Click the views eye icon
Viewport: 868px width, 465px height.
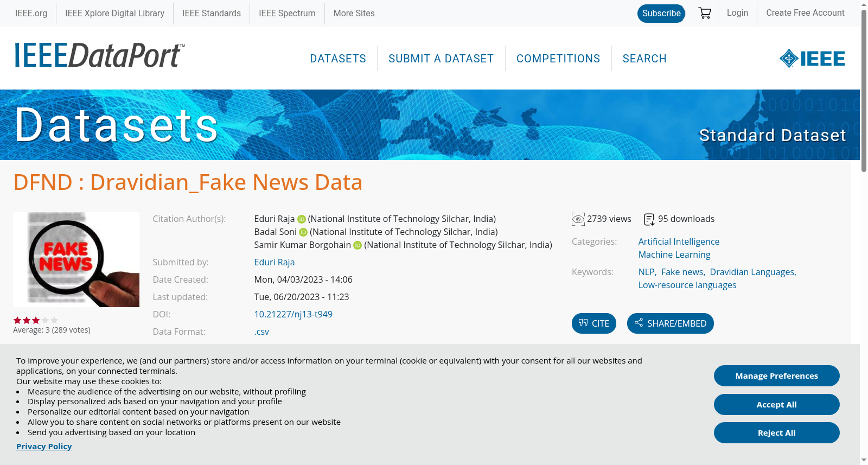(578, 219)
